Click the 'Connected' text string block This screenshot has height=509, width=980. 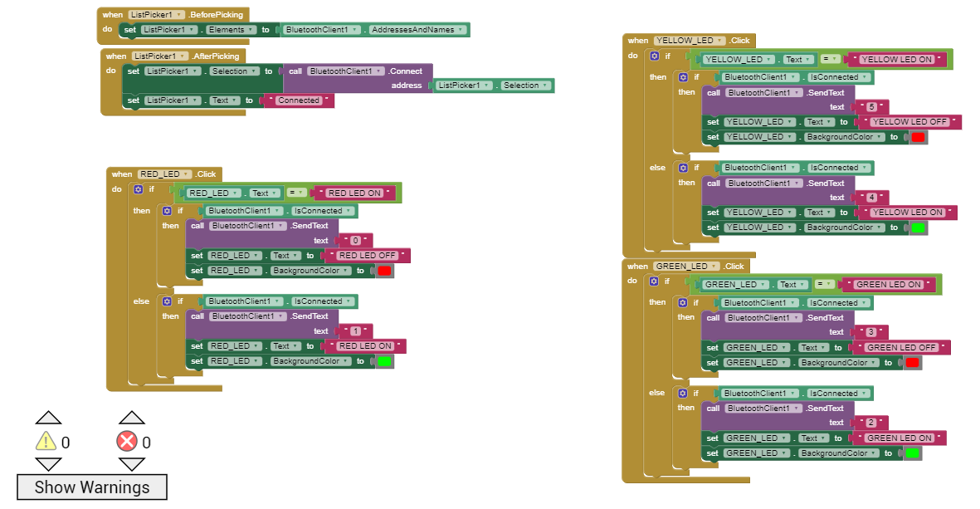coord(299,100)
